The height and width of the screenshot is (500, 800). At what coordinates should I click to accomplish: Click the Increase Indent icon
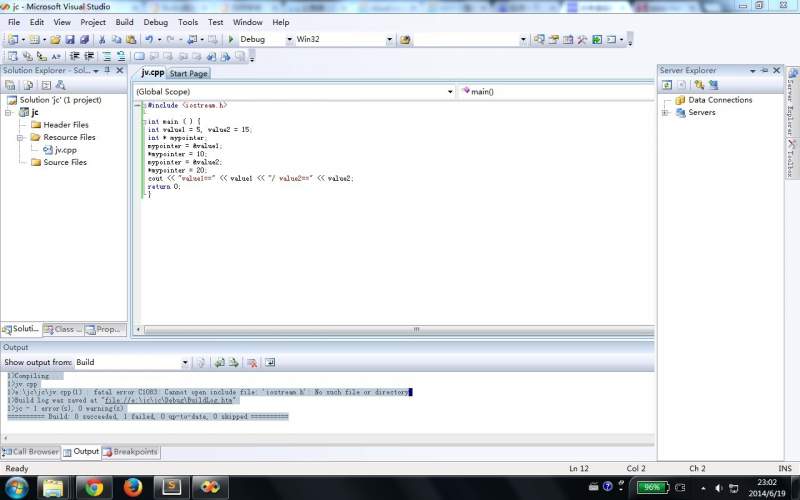point(89,56)
